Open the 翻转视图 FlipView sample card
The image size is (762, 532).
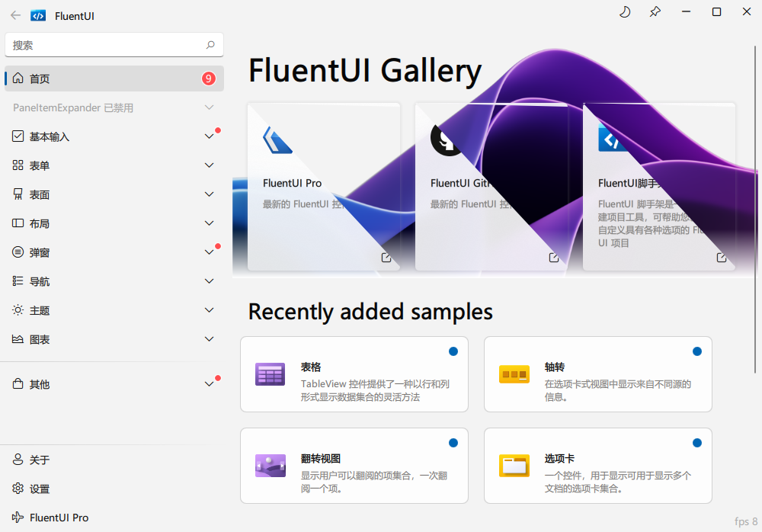[x=354, y=466]
